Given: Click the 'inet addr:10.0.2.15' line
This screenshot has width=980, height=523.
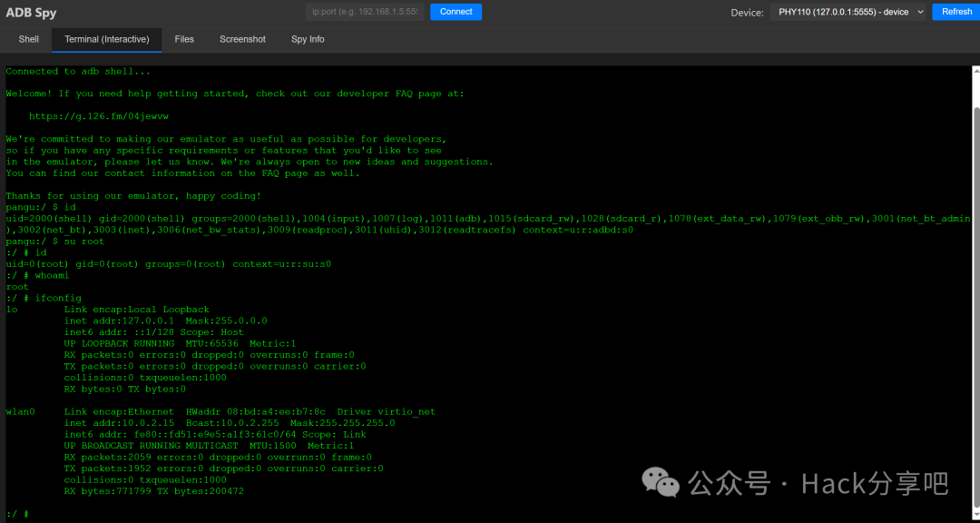Looking at the screenshot, I should (x=230, y=423).
